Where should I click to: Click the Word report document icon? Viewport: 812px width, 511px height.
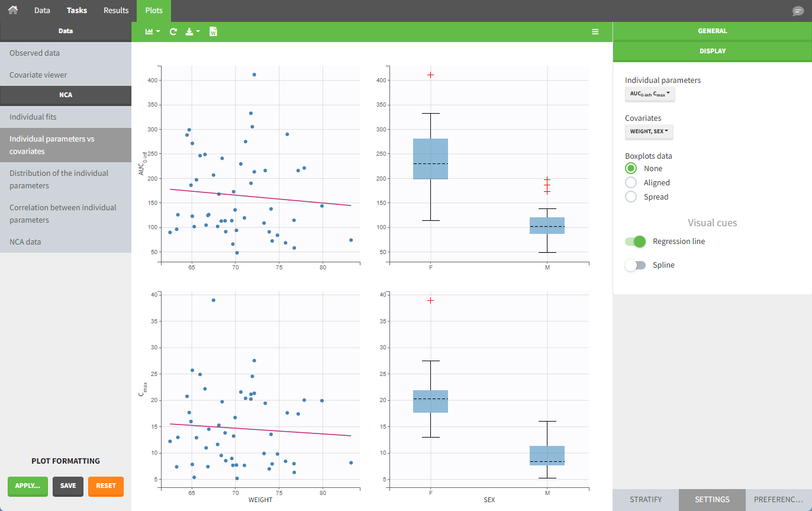pos(213,32)
